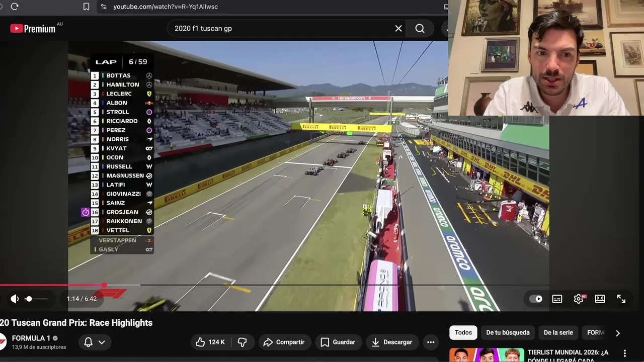Screen dimensions: 644x362
Task: Click the magnifier search button
Action: click(x=420, y=28)
